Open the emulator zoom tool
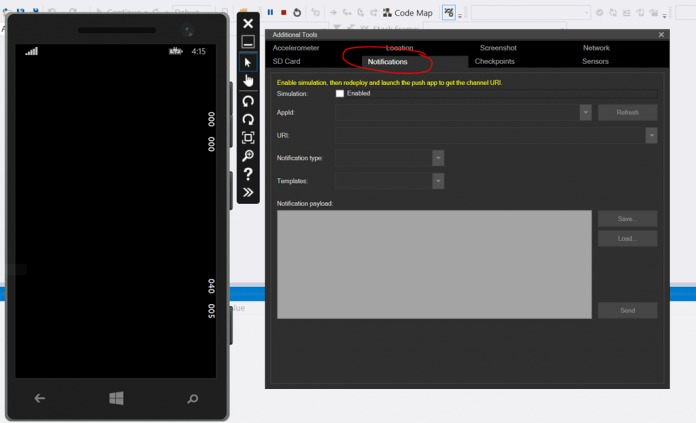696x423 pixels. [x=248, y=156]
